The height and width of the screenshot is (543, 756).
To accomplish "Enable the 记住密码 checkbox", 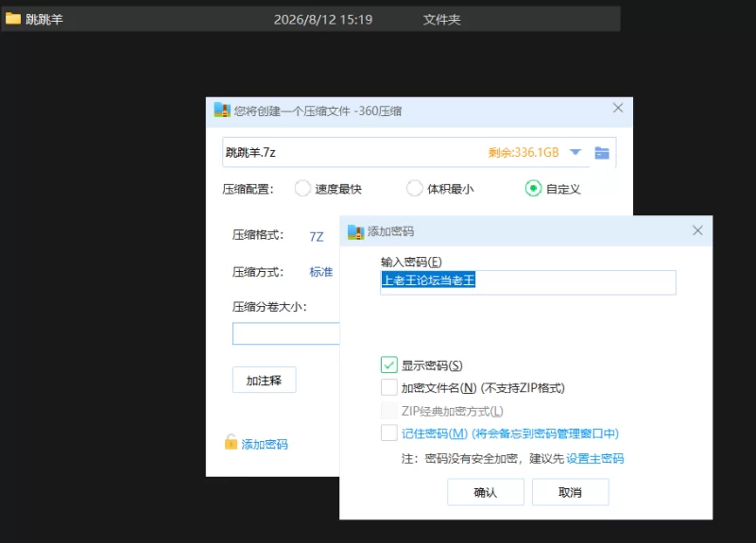I will [389, 433].
